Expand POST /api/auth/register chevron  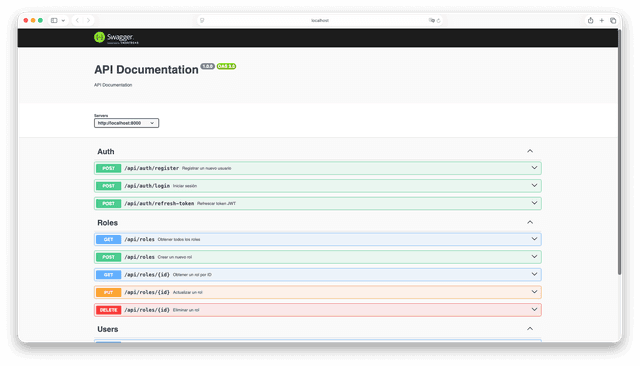coord(534,168)
